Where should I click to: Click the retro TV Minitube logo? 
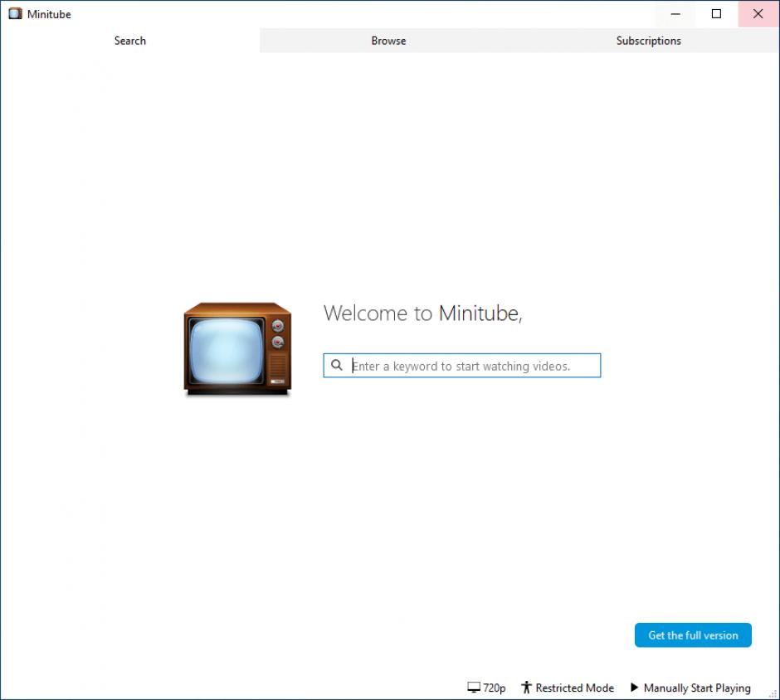click(237, 349)
